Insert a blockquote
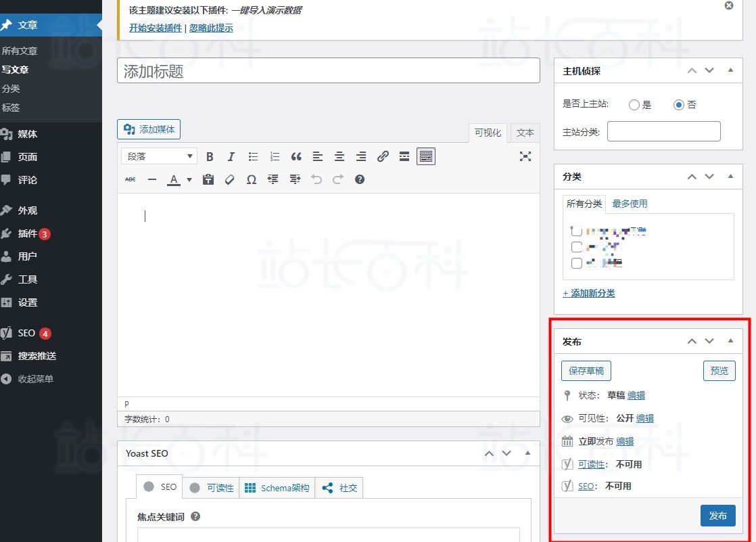This screenshot has width=756, height=542. 296,156
